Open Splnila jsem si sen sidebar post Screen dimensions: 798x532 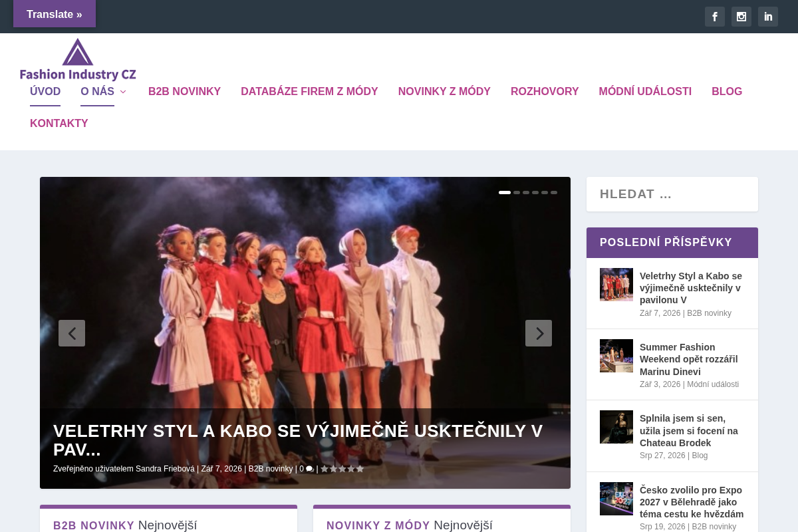689,430
